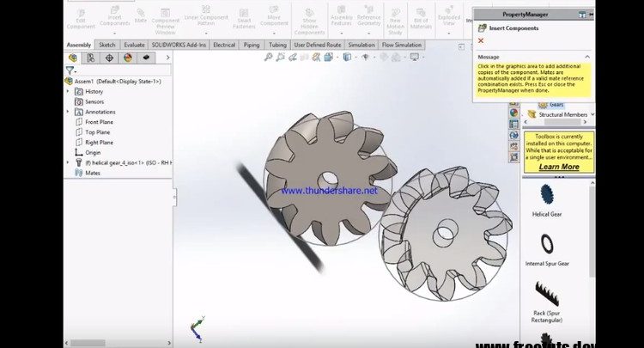Open Component Preview Window tool
The width and height of the screenshot is (644, 348).
point(166,21)
